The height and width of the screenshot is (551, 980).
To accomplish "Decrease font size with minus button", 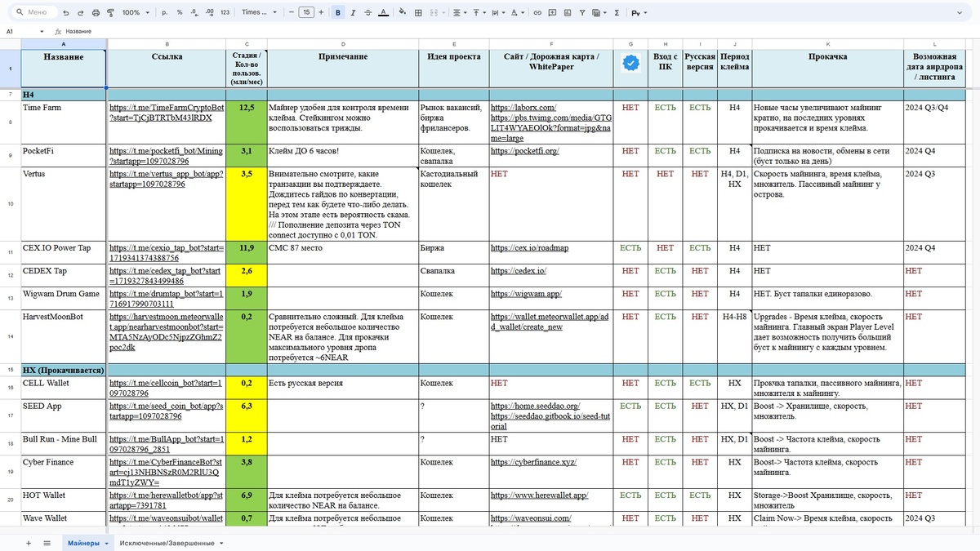I will [292, 12].
